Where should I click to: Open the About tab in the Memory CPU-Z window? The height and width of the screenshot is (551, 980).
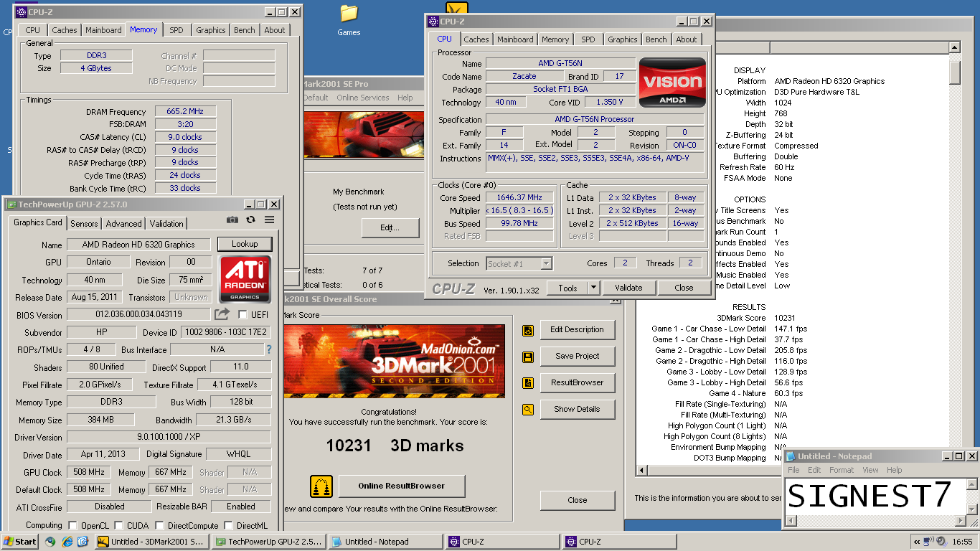pyautogui.click(x=275, y=30)
